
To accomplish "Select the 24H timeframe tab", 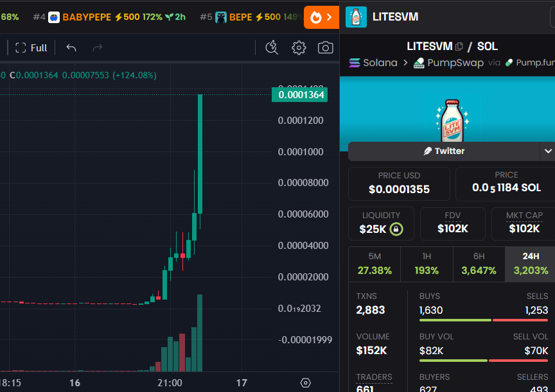I will click(x=530, y=264).
